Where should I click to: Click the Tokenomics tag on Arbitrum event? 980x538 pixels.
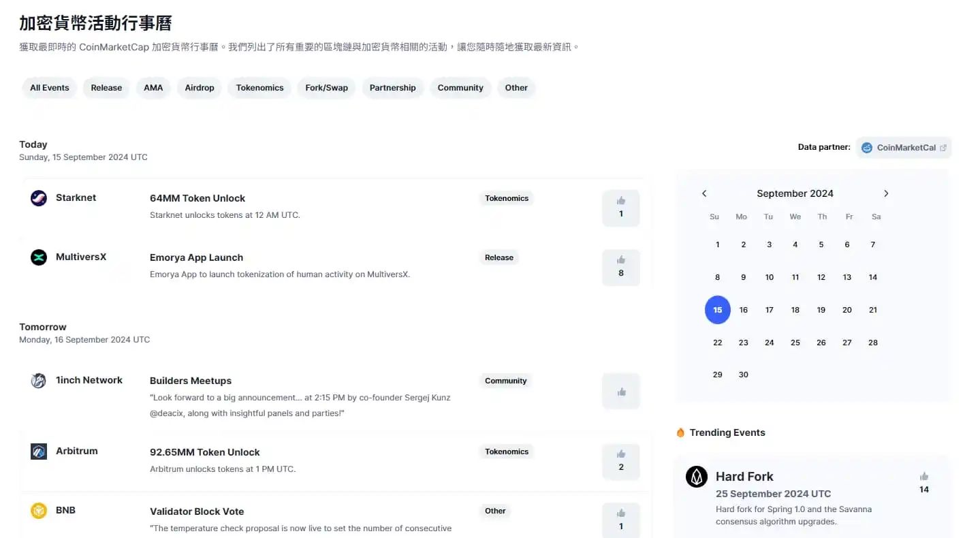click(507, 452)
